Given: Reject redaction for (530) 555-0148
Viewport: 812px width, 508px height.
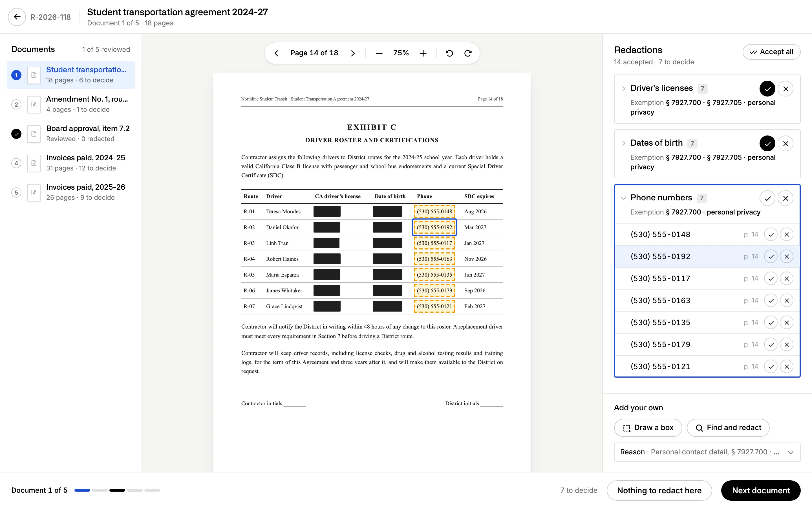Looking at the screenshot, I should point(787,235).
